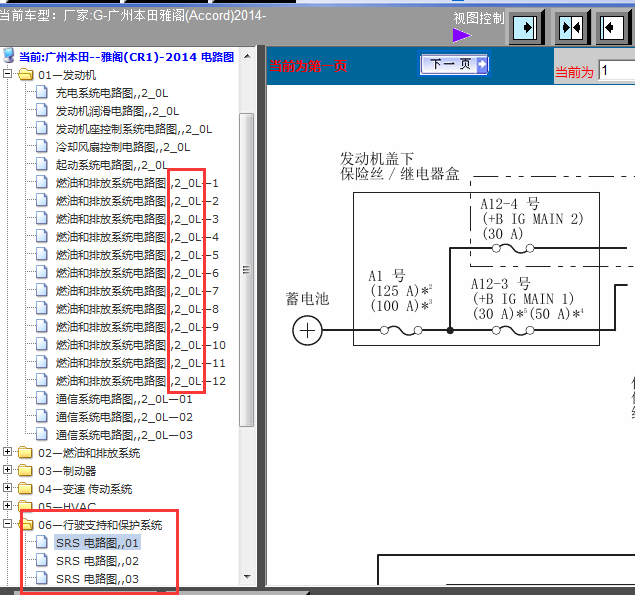Click the computer icon at tree root

(9, 55)
